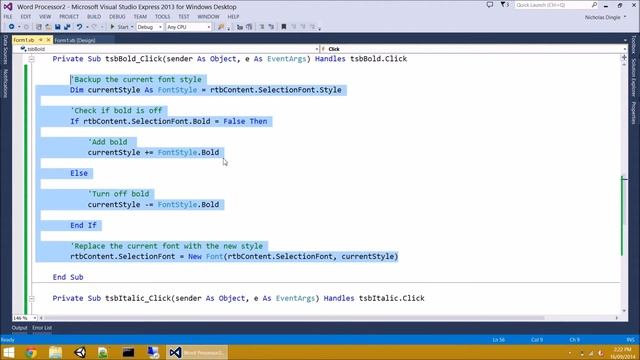The width and height of the screenshot is (640, 360).
Task: Click the Clear Bookmarks toolbar icon
Action: 313,27
